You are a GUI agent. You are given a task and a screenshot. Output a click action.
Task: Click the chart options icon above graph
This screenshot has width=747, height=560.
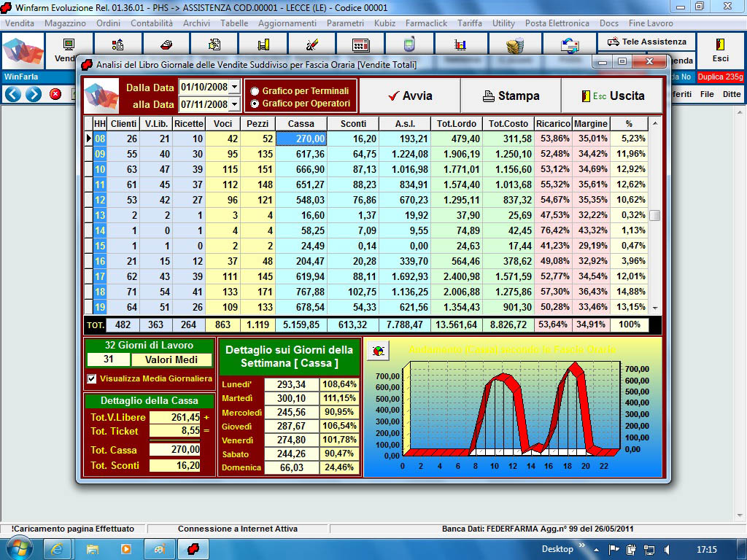(377, 351)
